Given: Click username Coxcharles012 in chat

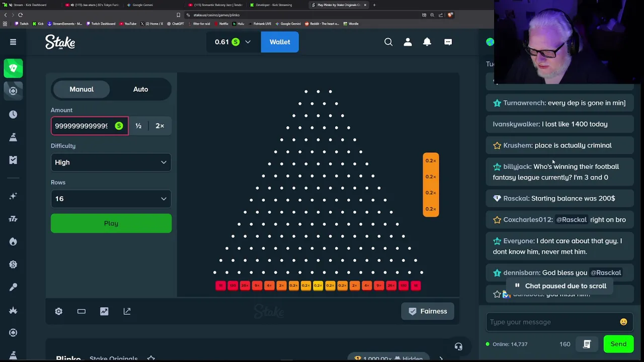Looking at the screenshot, I should click(x=527, y=220).
